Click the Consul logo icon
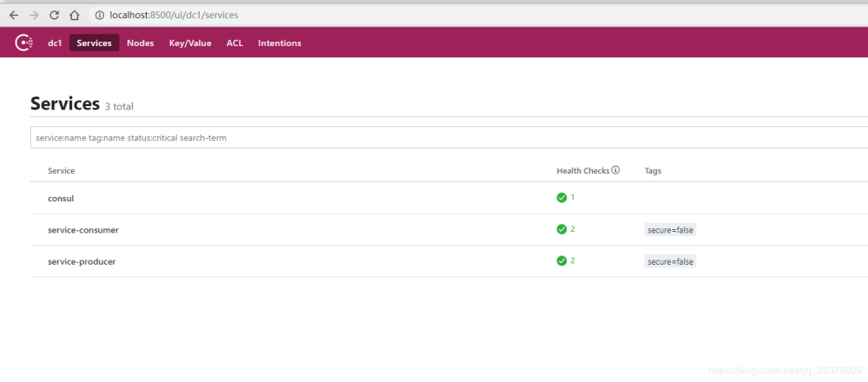The image size is (868, 382). [x=23, y=43]
